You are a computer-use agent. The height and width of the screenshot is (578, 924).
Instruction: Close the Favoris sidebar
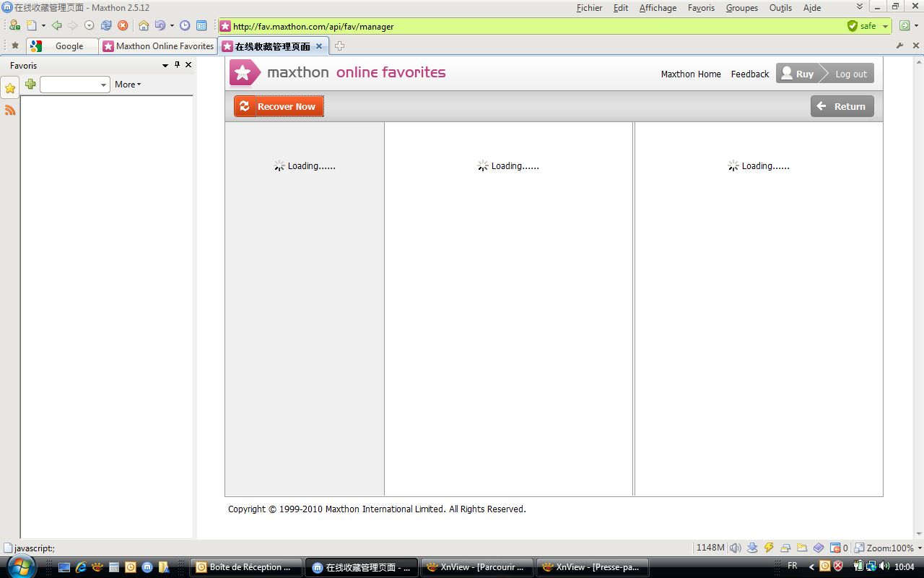point(188,65)
